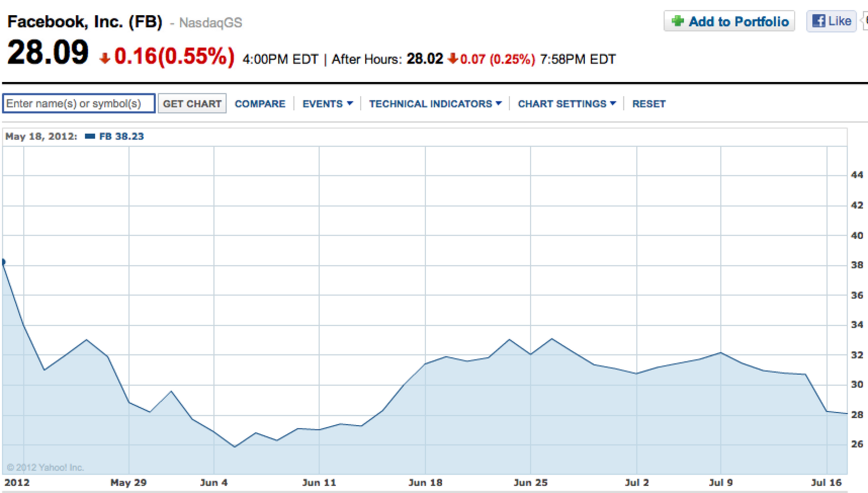Click the May 18, 2012 date label
This screenshot has width=868, height=493.
[41, 136]
